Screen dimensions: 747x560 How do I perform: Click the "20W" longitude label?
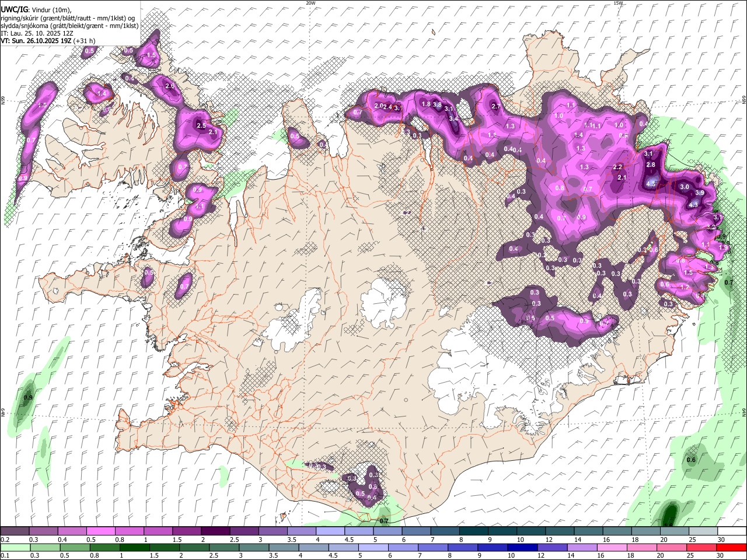point(310,3)
